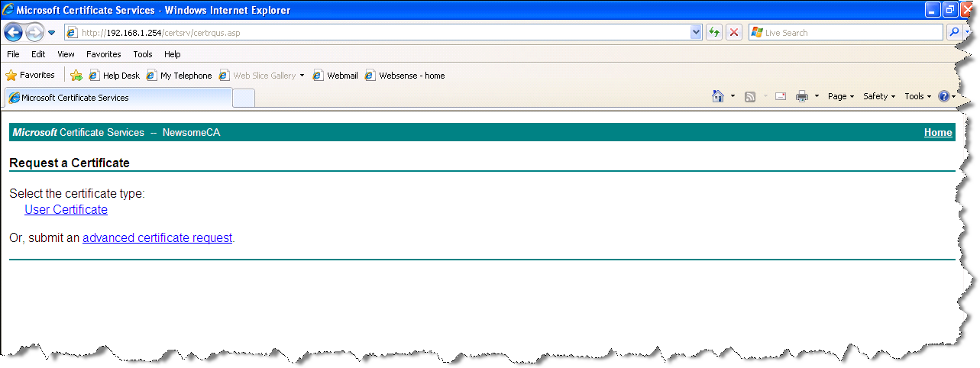Expand the address bar history dropdown
Image resolution: width=980 pixels, height=368 pixels.
[696, 33]
